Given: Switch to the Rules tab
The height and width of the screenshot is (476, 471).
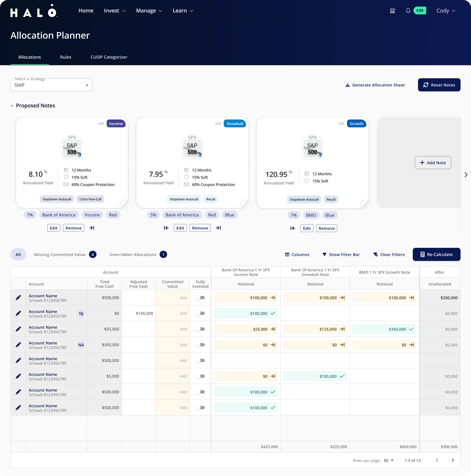Looking at the screenshot, I should click(65, 57).
